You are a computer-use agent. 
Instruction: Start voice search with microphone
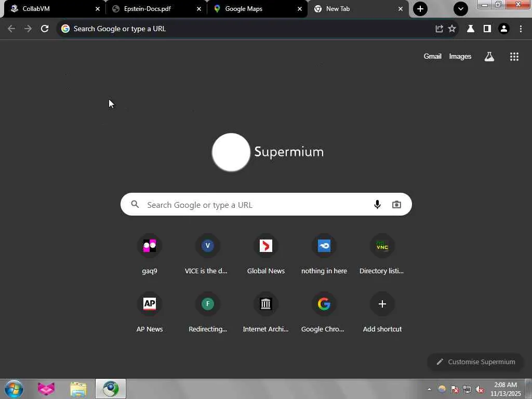click(377, 205)
